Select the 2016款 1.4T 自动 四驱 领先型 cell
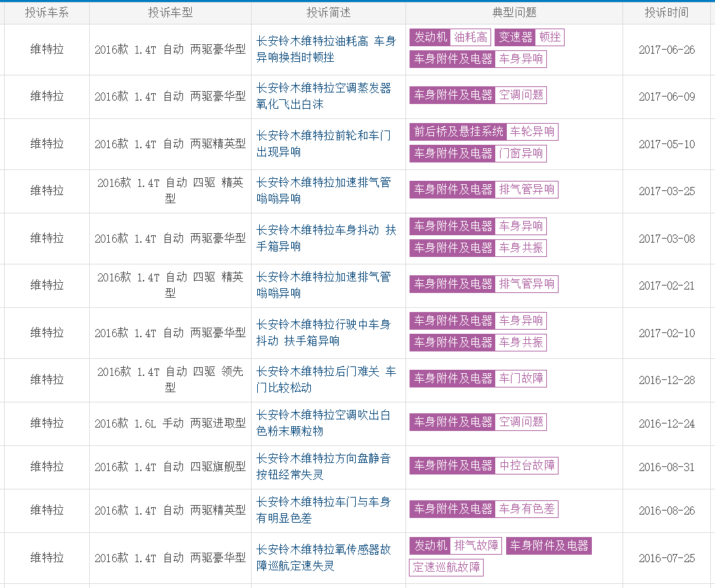The width and height of the screenshot is (715, 588). (170, 379)
